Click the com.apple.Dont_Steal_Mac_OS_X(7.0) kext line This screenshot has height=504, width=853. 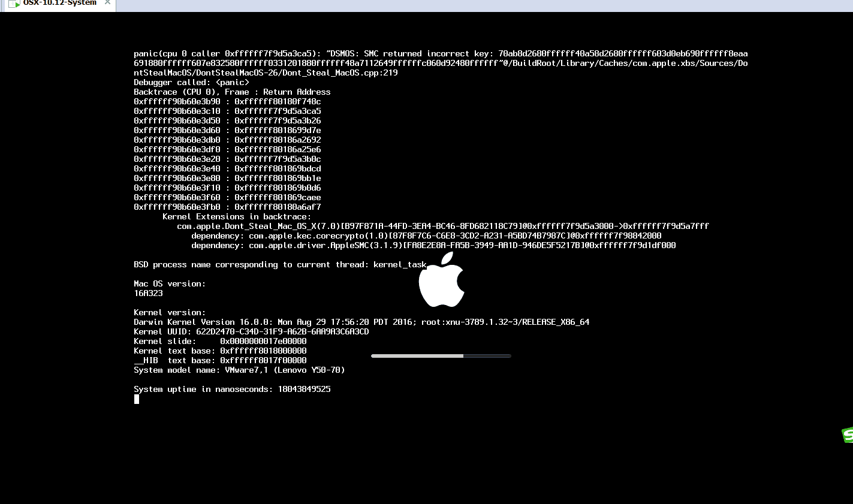click(443, 226)
